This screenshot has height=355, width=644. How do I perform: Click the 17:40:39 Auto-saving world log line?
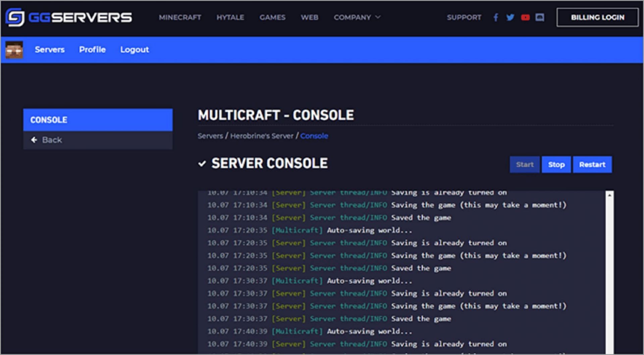[310, 332]
